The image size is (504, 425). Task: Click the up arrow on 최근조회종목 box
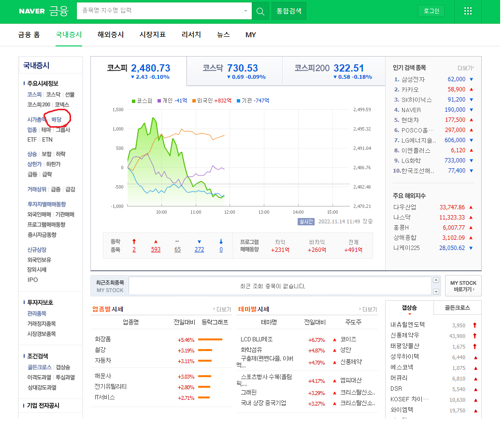[x=436, y=279]
